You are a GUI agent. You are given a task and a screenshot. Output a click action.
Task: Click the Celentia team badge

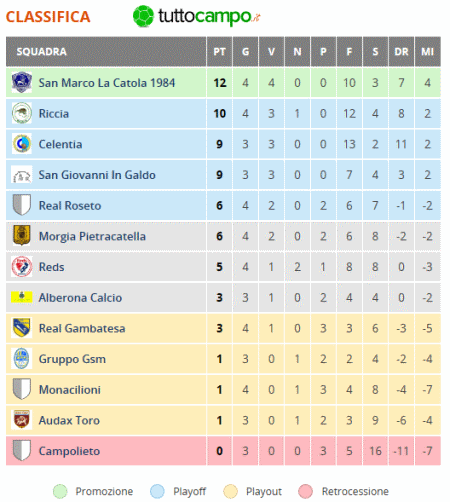(22, 144)
